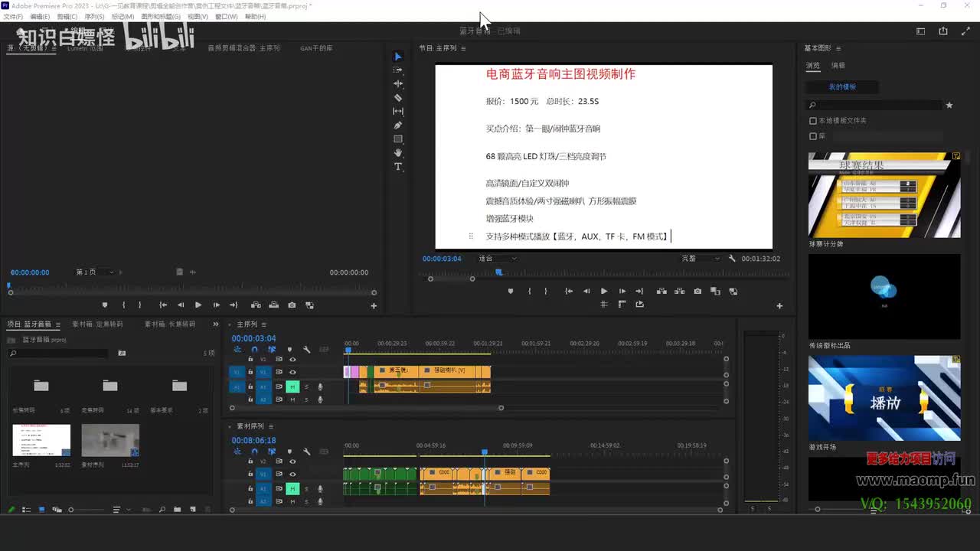Image resolution: width=980 pixels, height=551 pixels.
Task: Open 基本图形 panel menu
Action: pos(838,48)
